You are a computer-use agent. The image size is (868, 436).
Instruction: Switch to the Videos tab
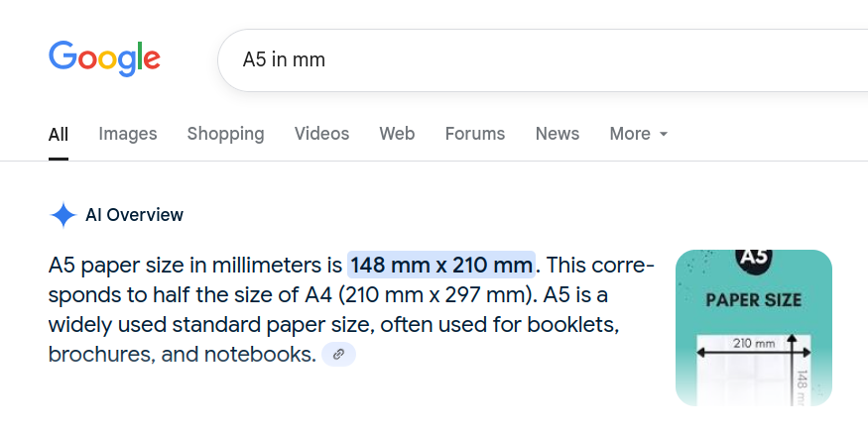(321, 134)
